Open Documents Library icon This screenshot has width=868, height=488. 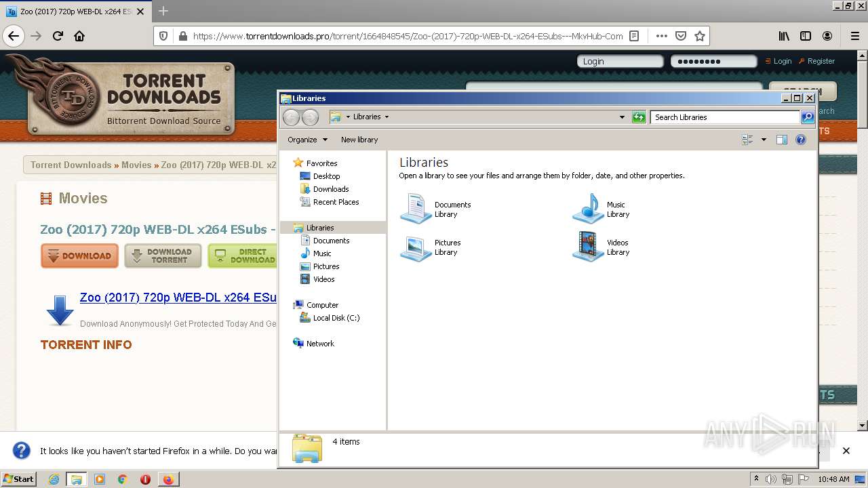[416, 209]
